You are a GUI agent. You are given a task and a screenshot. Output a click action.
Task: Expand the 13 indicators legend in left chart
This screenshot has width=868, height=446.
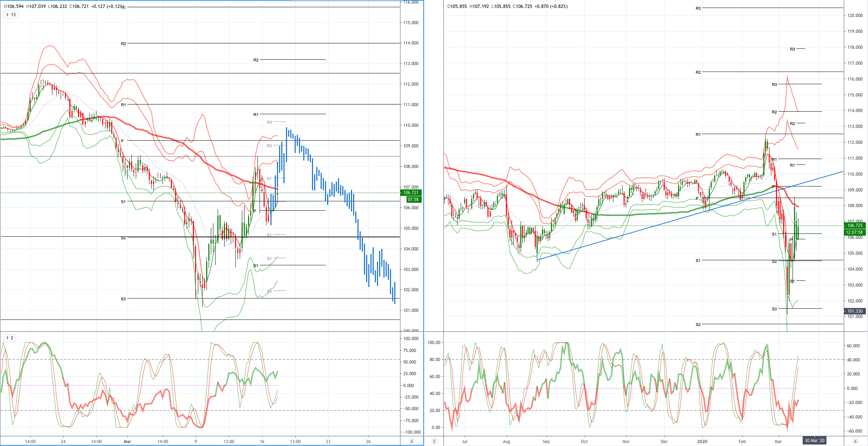click(10, 15)
